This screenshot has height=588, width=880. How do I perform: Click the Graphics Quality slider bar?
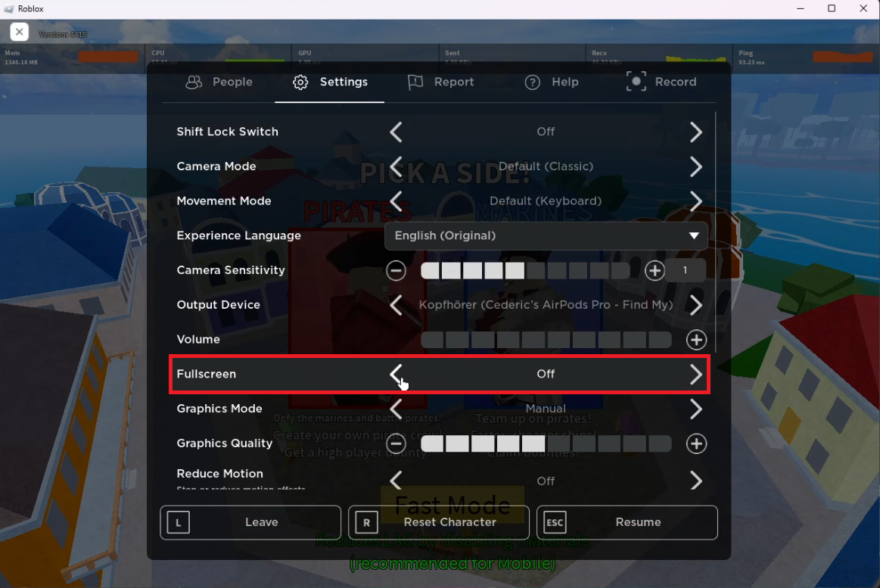pos(546,443)
